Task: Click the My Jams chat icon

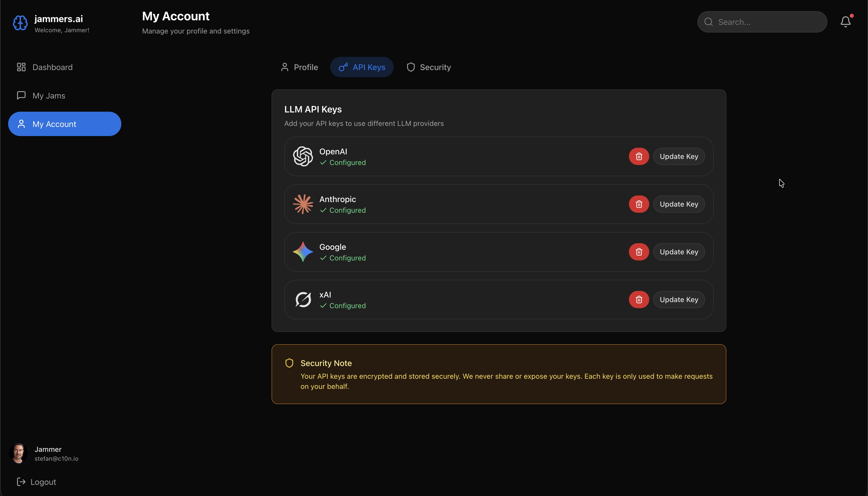Action: 22,95
